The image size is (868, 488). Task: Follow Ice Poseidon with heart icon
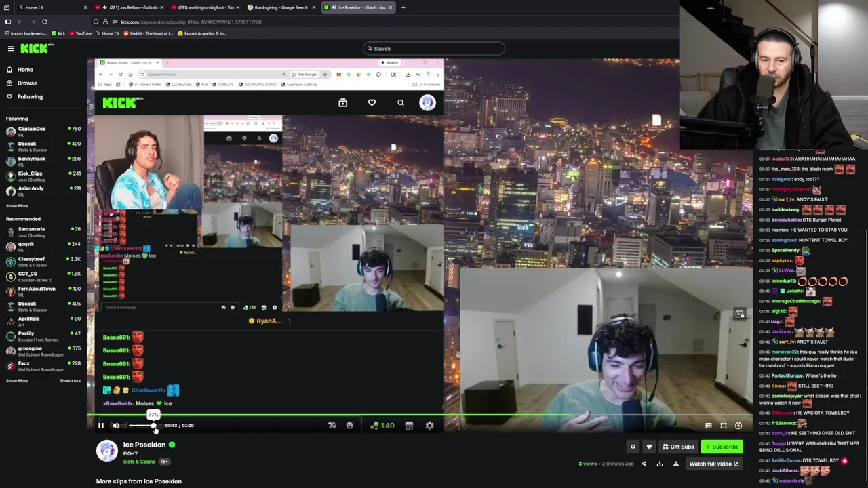pos(649,447)
